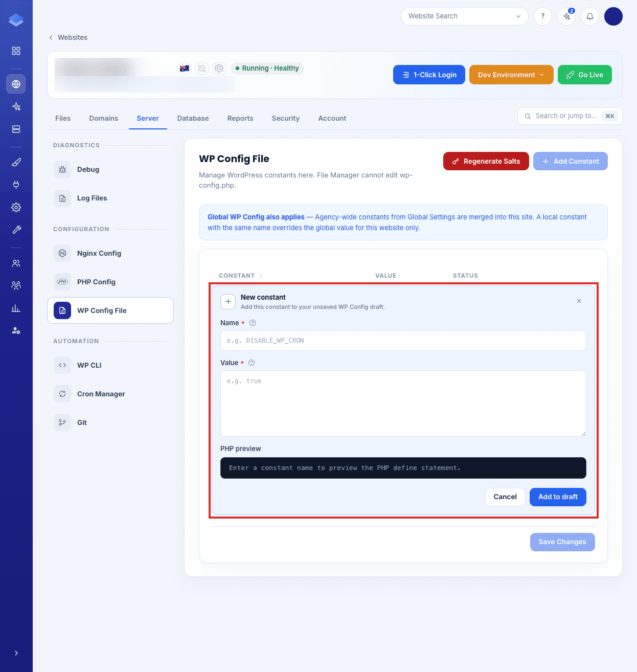Focus the Search or jump to field
This screenshot has height=672, width=637.
click(x=570, y=116)
